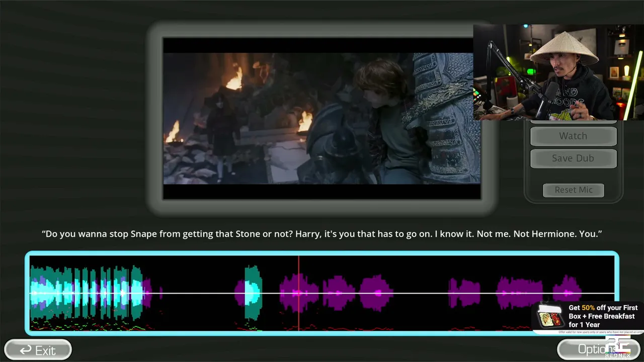Click the Watch button

[x=573, y=136]
